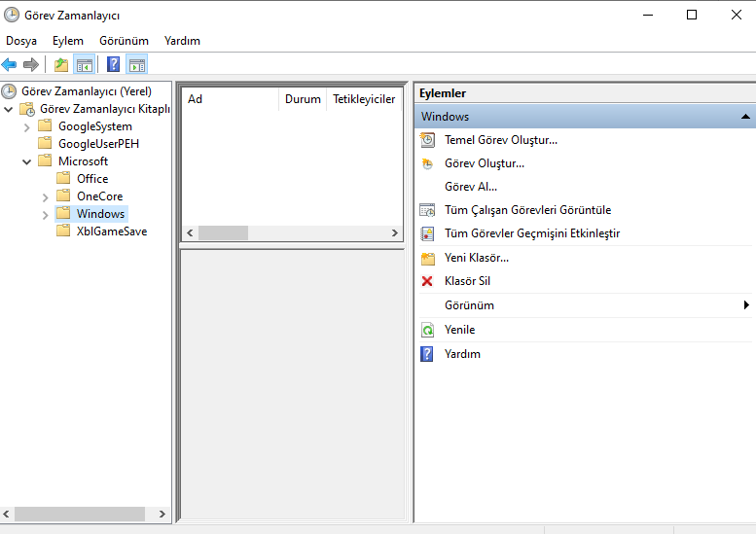Create a folder with Yeni Klasör
The height and width of the screenshot is (534, 756).
476,258
